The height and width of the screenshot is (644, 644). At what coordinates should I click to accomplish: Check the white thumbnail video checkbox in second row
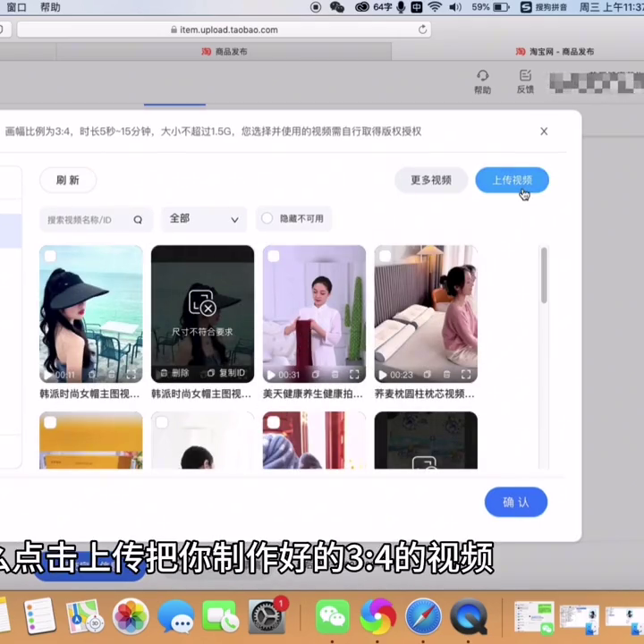pos(162,422)
